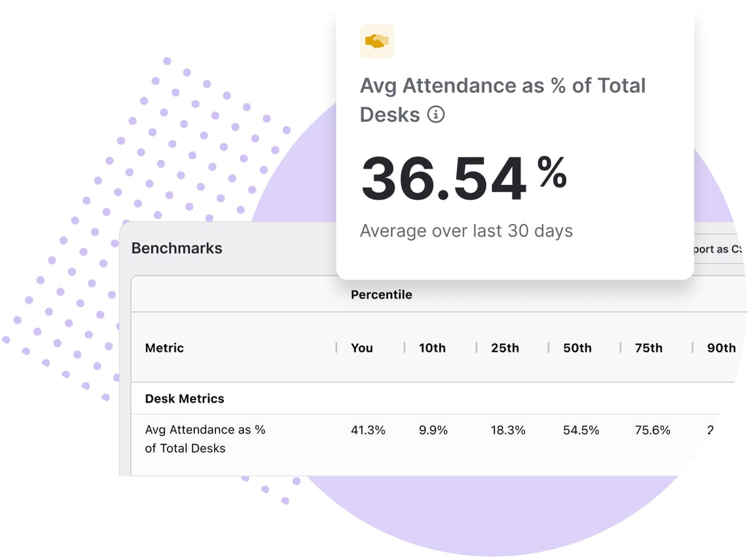This screenshot has height=560, width=747.
Task: Click the 75.6% cell value
Action: point(652,430)
